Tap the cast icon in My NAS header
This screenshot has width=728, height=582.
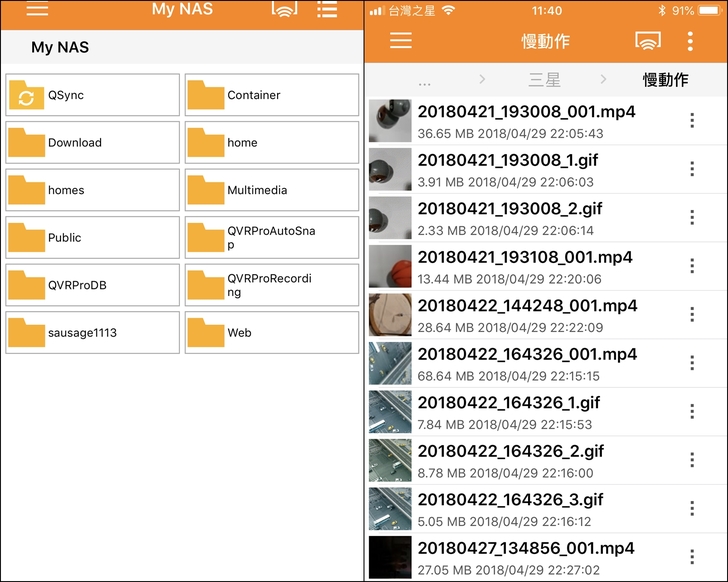coord(284,10)
